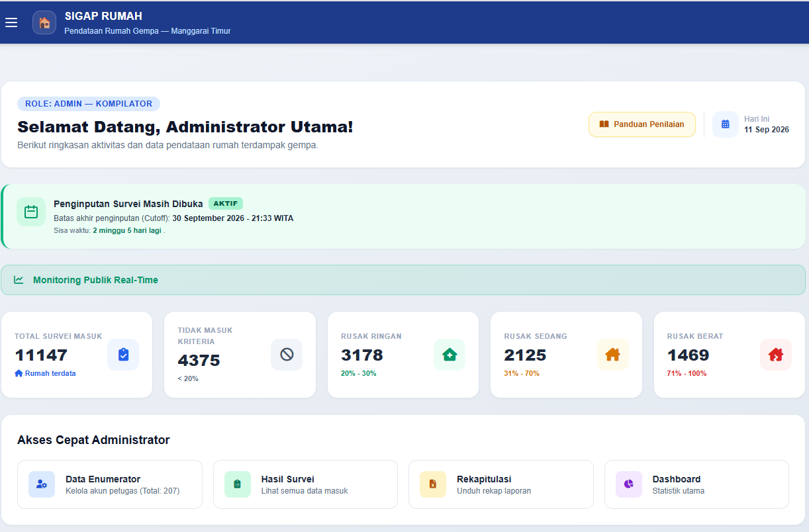
Task: Click the '20% - 30%' range text
Action: pyautogui.click(x=359, y=373)
